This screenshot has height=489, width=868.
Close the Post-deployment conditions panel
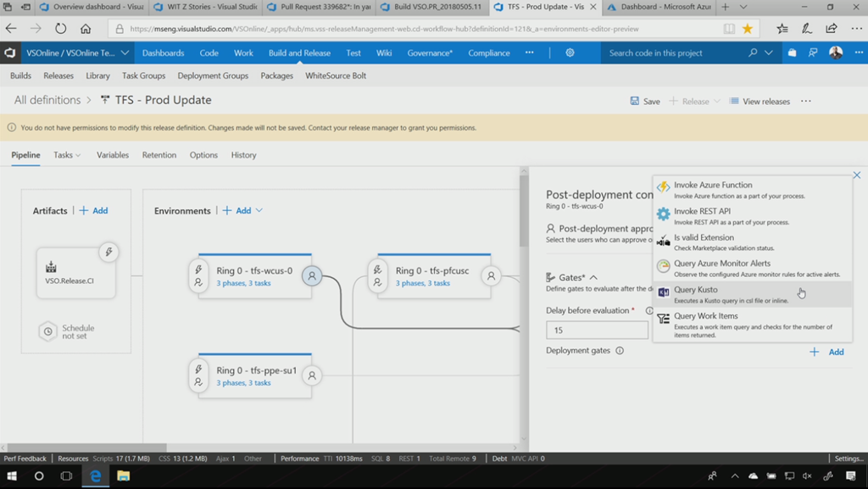point(857,175)
